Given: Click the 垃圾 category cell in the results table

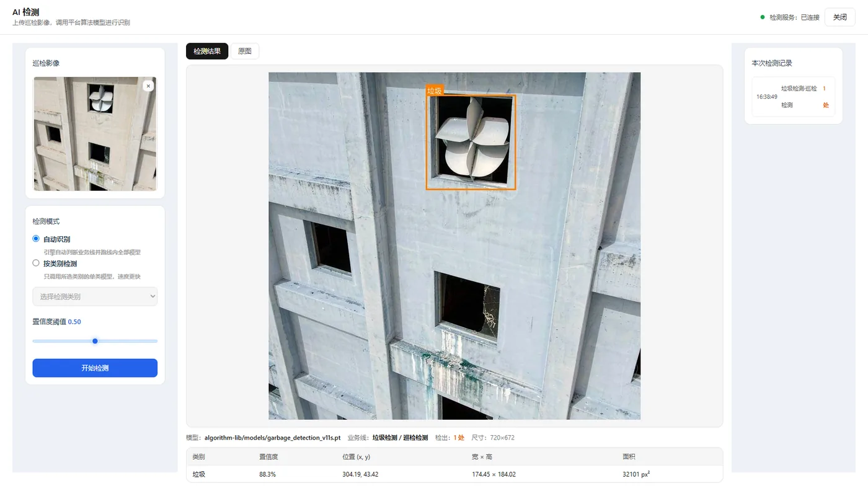Looking at the screenshot, I should click(x=199, y=474).
